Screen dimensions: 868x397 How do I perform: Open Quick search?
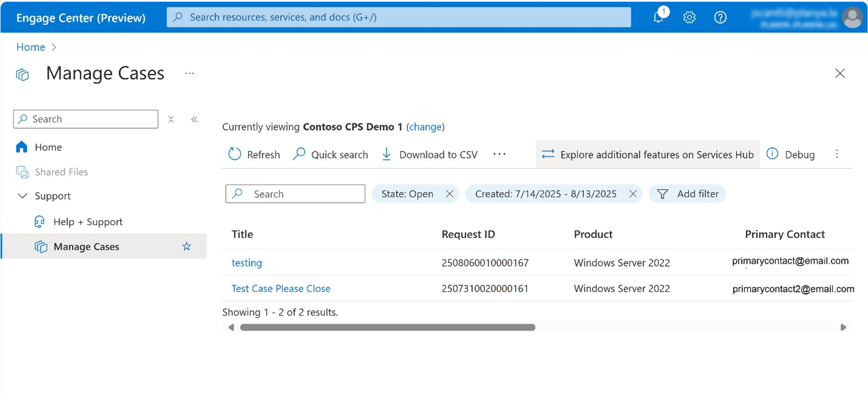(330, 155)
